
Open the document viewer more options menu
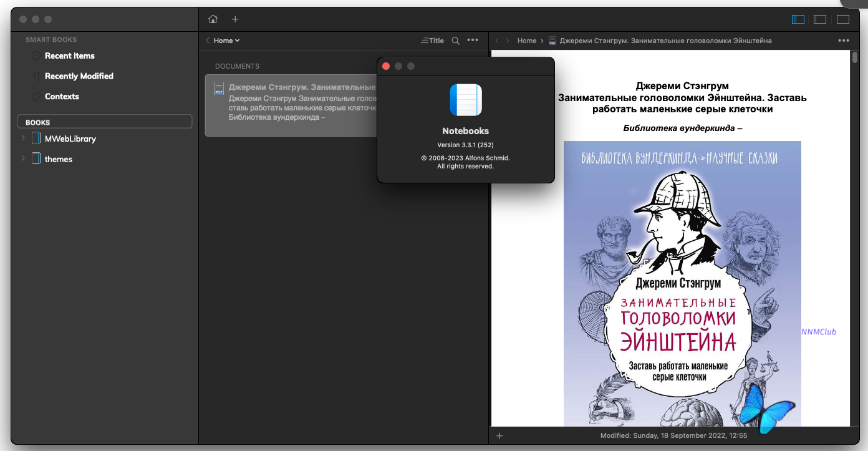[844, 41]
